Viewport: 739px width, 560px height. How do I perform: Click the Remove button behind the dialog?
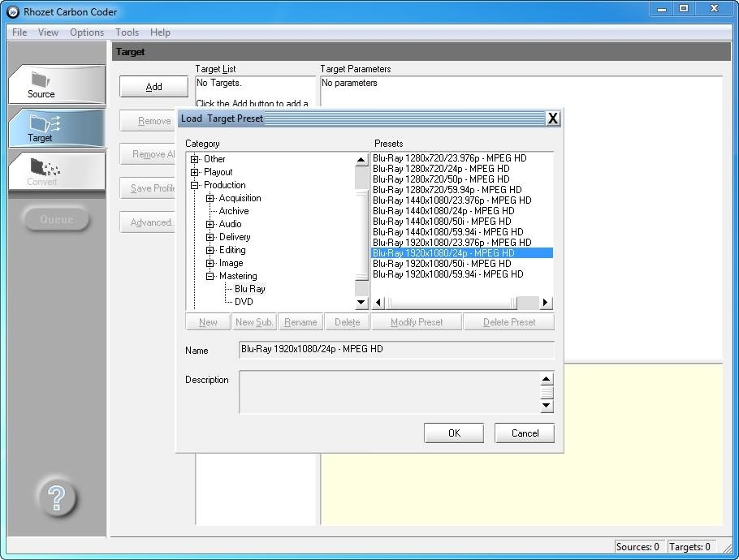(x=149, y=121)
